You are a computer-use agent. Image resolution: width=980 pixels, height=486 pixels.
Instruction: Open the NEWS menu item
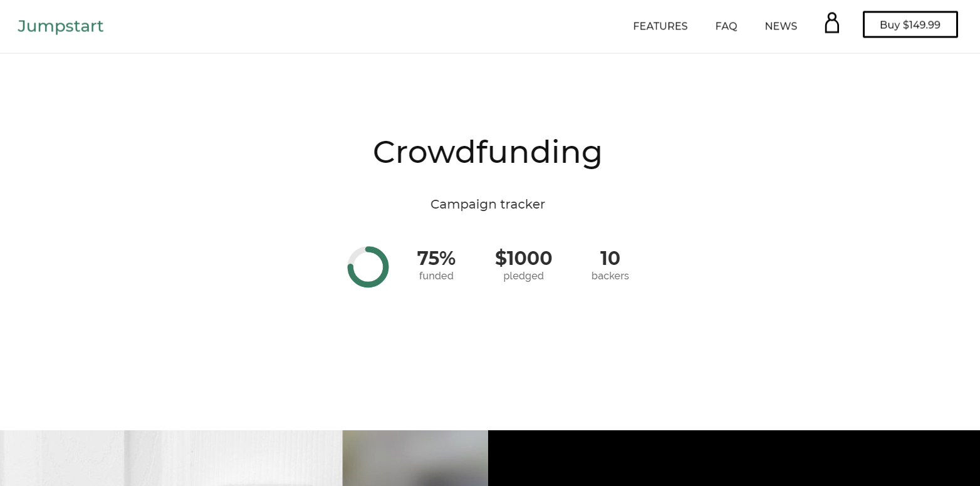click(x=781, y=26)
